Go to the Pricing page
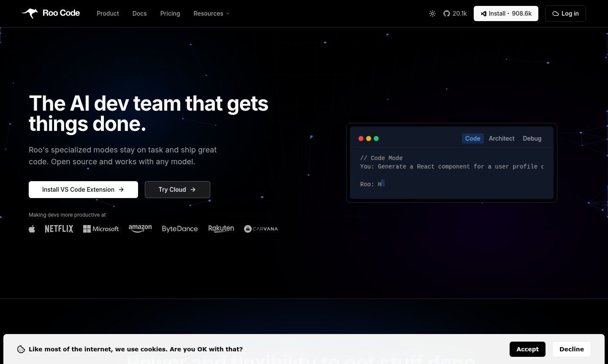This screenshot has width=608, height=364. point(170,14)
